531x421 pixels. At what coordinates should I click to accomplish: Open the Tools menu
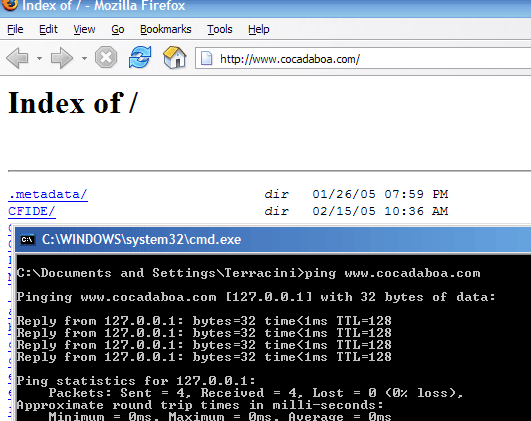coord(220,29)
